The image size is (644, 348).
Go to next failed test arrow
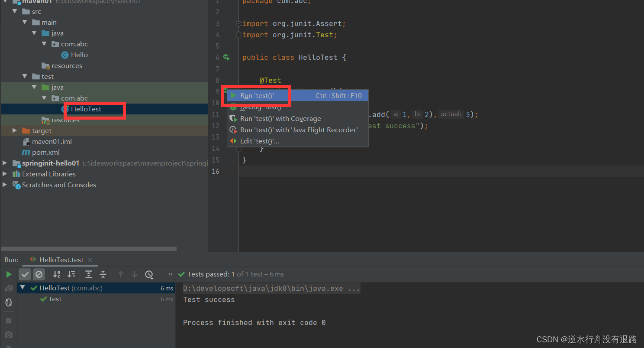tap(135, 274)
